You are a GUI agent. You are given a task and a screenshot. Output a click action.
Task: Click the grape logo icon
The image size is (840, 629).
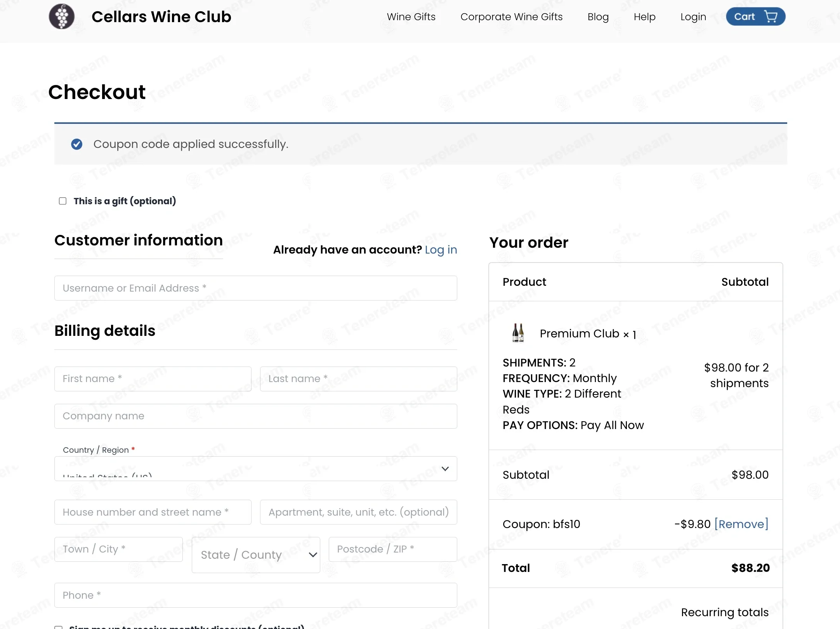61,17
